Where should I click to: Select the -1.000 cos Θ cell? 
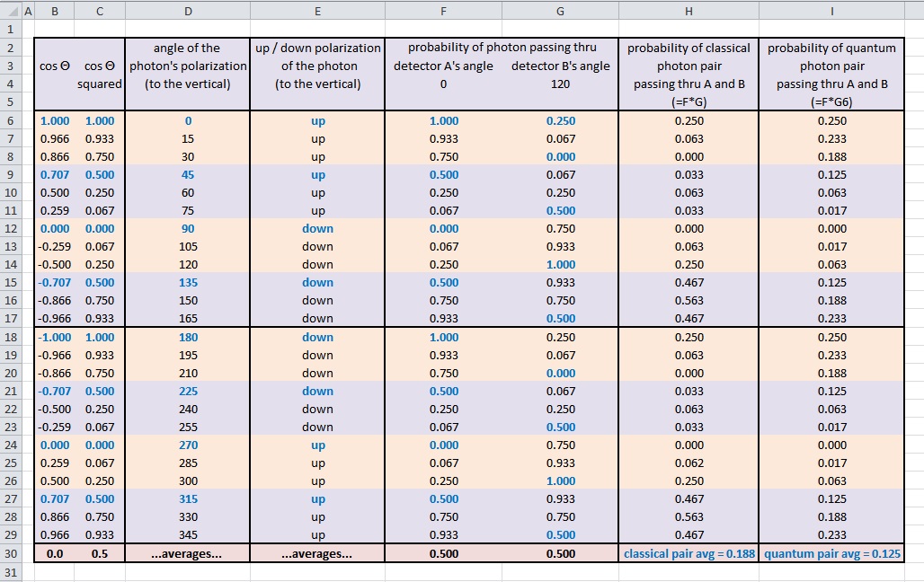56,338
